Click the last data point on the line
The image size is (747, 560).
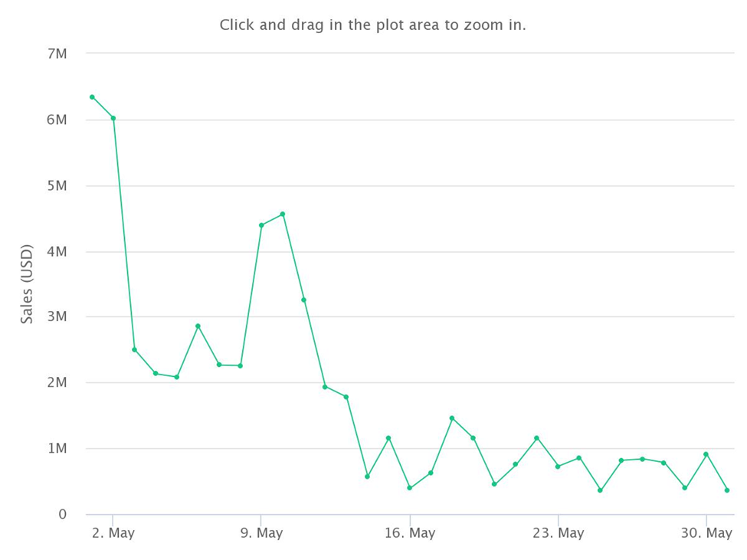(x=727, y=490)
